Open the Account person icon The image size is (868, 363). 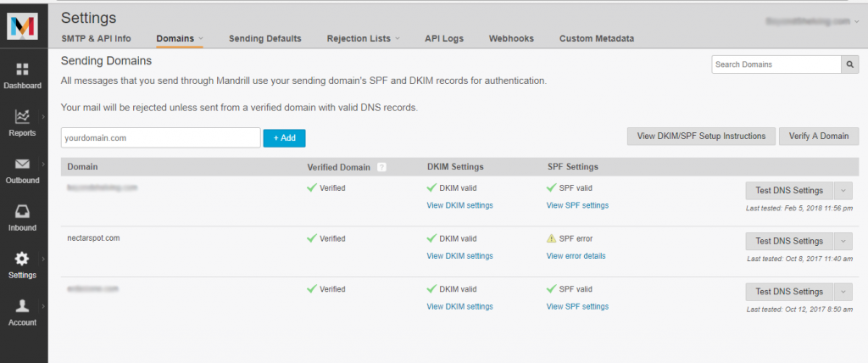23,307
